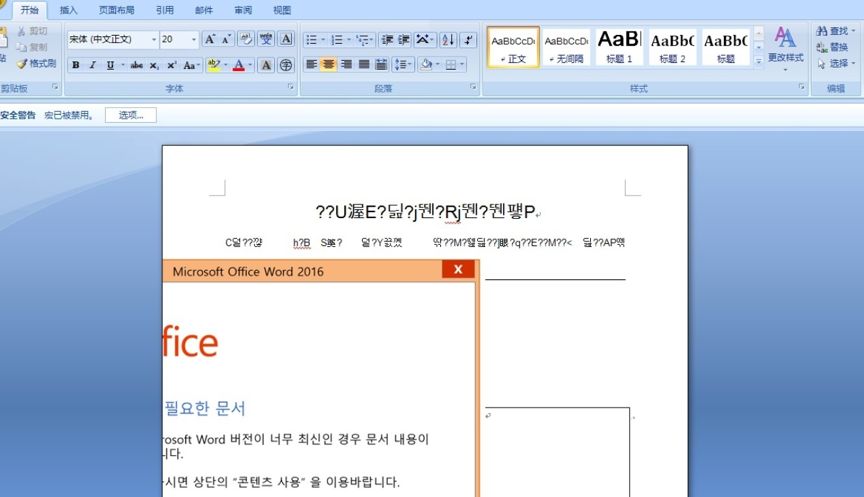Click the justify alignment icon
864x497 pixels.
[363, 65]
